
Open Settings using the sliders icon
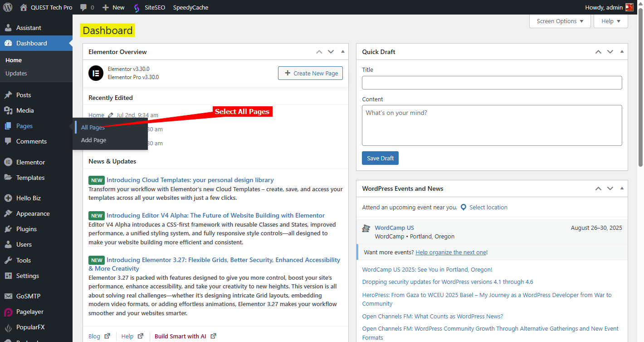point(8,276)
